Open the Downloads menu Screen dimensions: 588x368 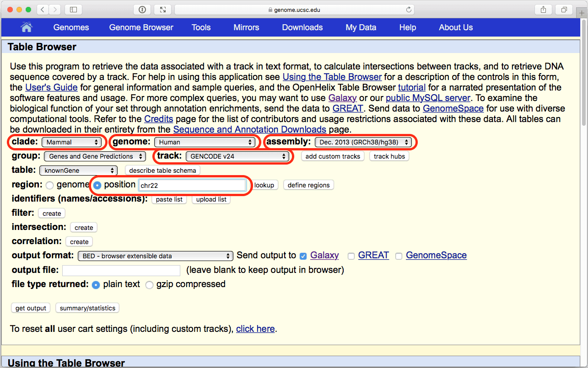[302, 27]
